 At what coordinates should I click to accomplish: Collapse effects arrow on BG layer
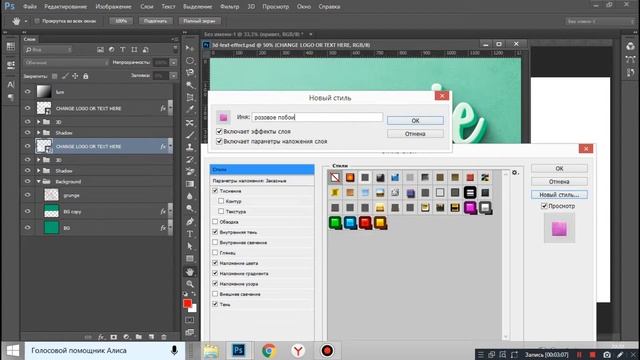pos(170,228)
